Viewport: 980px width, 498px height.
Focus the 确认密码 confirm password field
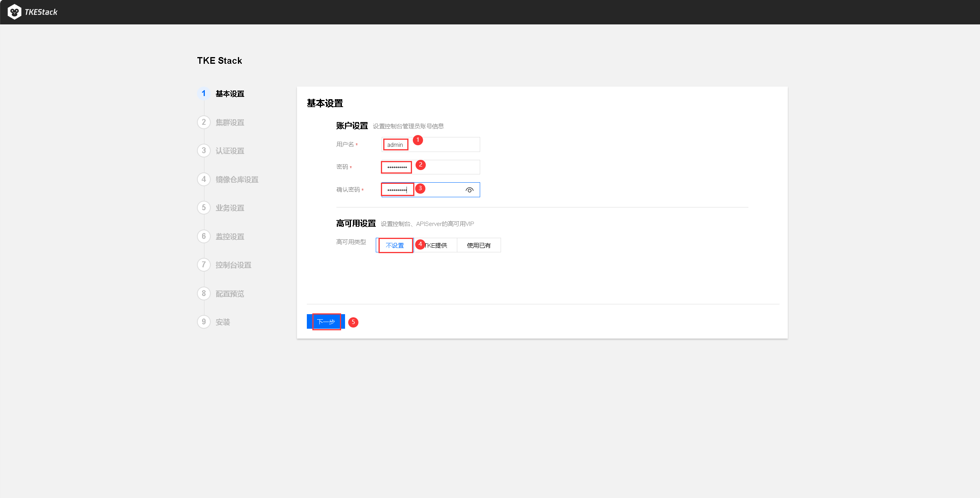[x=431, y=190]
